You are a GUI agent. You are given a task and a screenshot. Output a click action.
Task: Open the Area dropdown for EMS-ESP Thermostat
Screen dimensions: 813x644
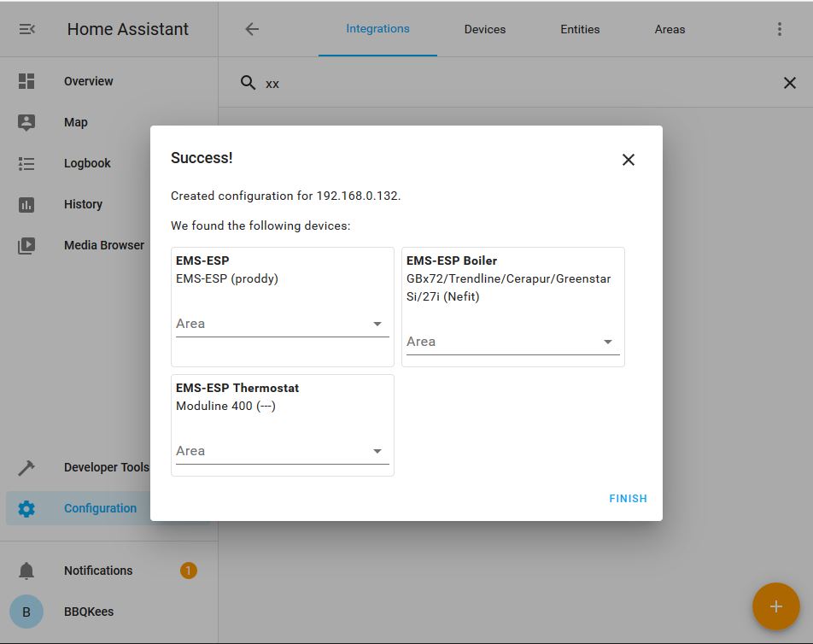(377, 451)
